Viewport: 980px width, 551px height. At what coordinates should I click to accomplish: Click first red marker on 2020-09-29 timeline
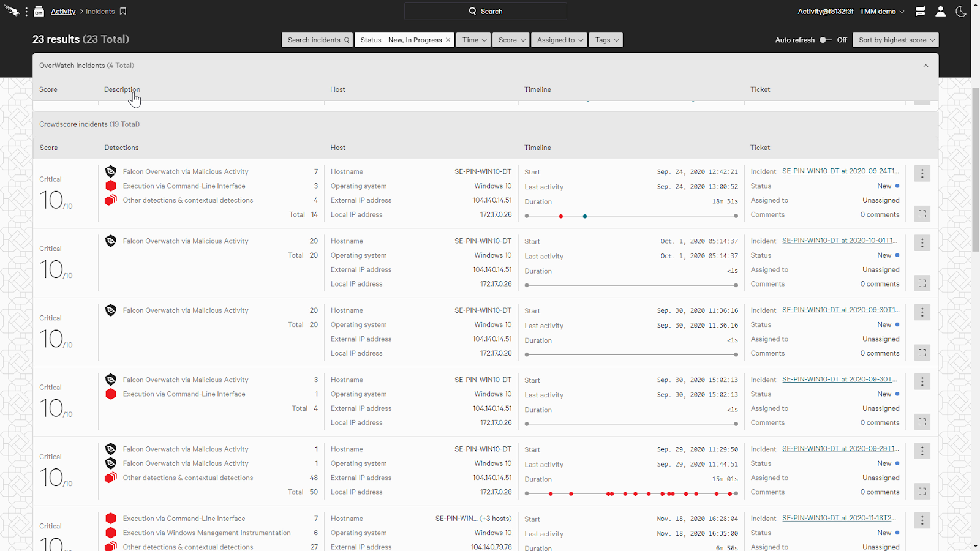551,493
